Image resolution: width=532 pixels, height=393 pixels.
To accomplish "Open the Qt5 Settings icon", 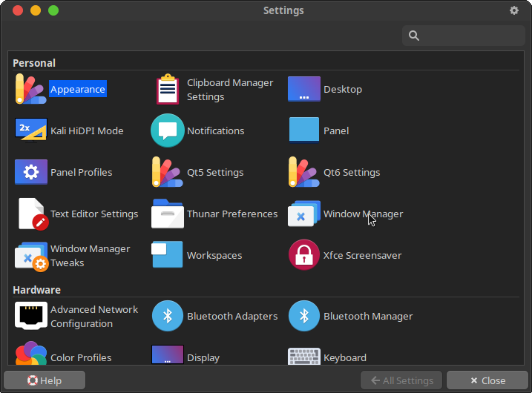I will click(x=168, y=172).
